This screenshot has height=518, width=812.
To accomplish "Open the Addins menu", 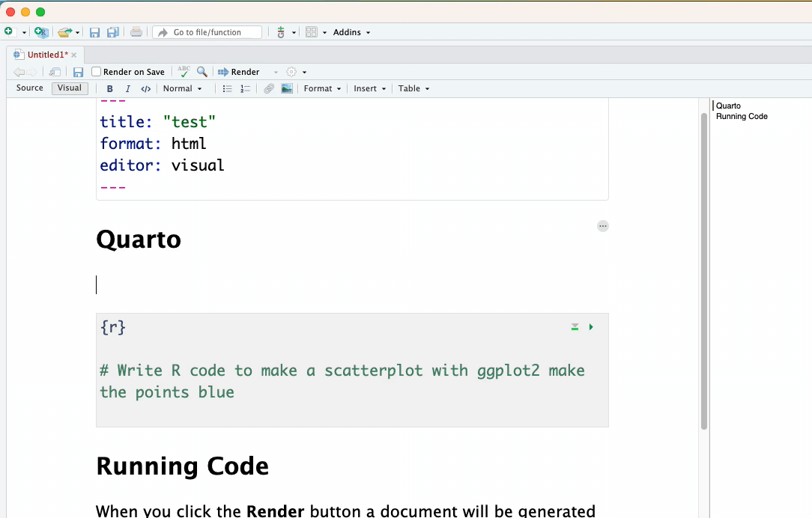I will tap(351, 32).
